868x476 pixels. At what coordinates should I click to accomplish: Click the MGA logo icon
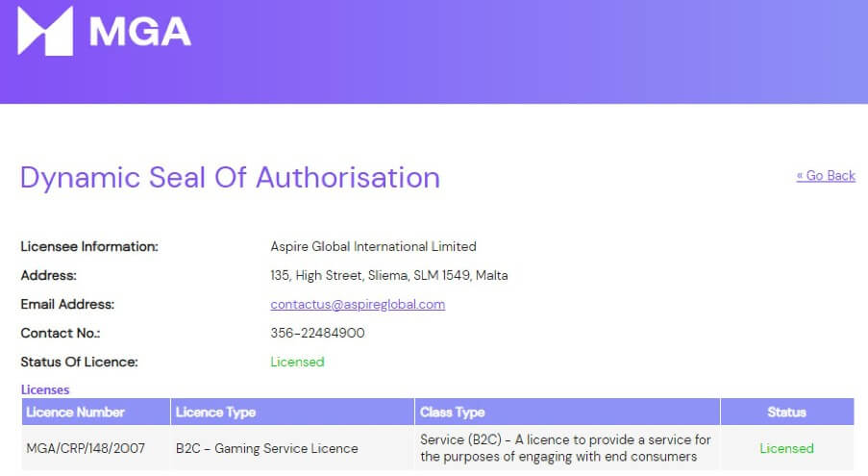45,31
